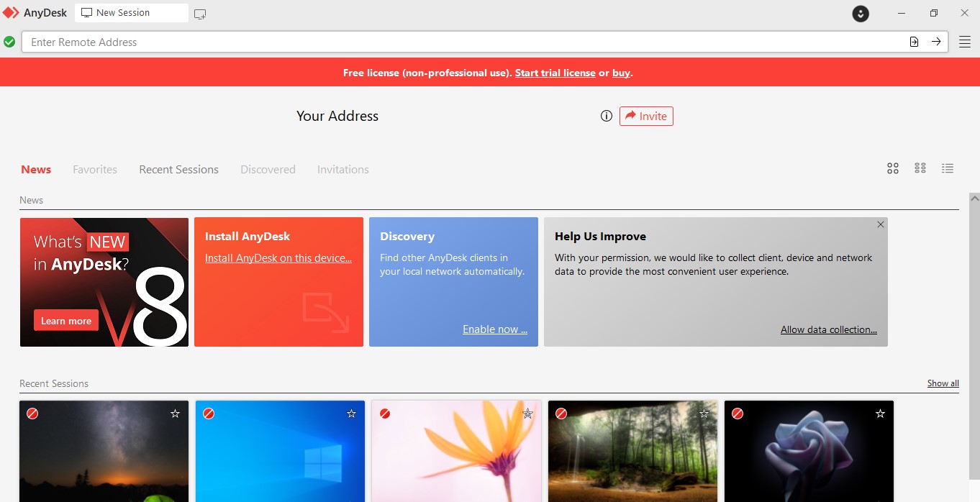
Task: Click the red offline icon on the night sky session
Action: (32, 414)
